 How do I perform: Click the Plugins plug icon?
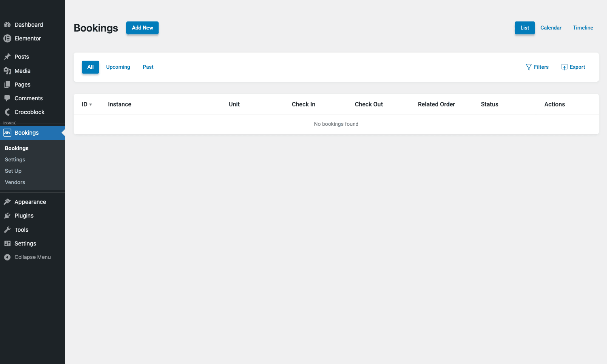7,216
